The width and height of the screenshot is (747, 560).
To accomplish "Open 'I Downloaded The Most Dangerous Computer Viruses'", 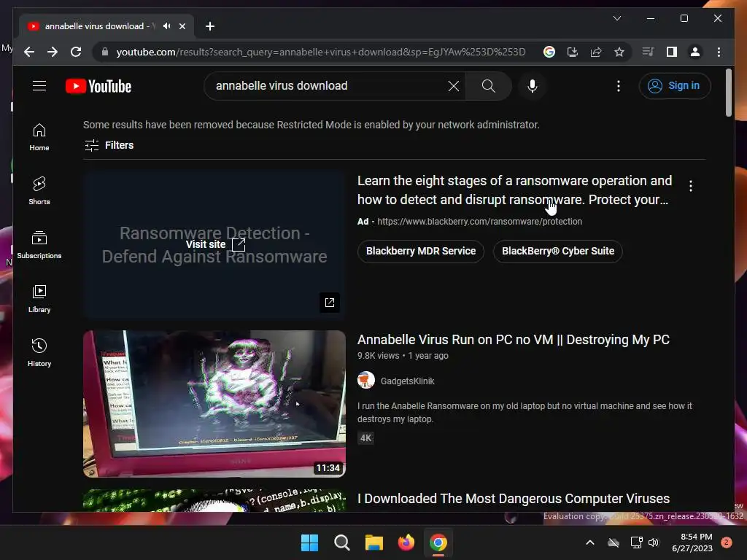I will click(514, 499).
